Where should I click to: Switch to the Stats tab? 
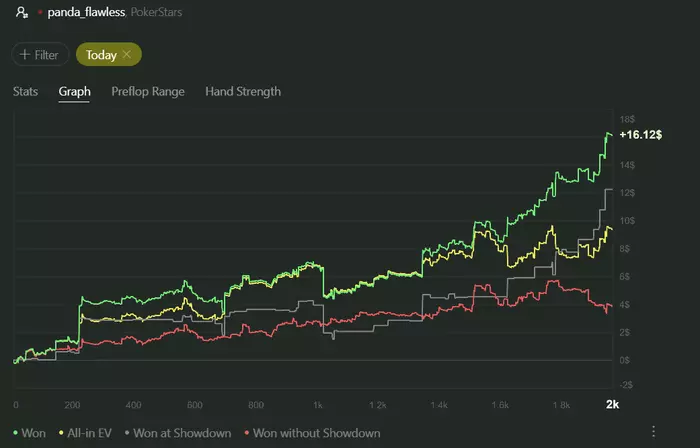click(x=25, y=92)
